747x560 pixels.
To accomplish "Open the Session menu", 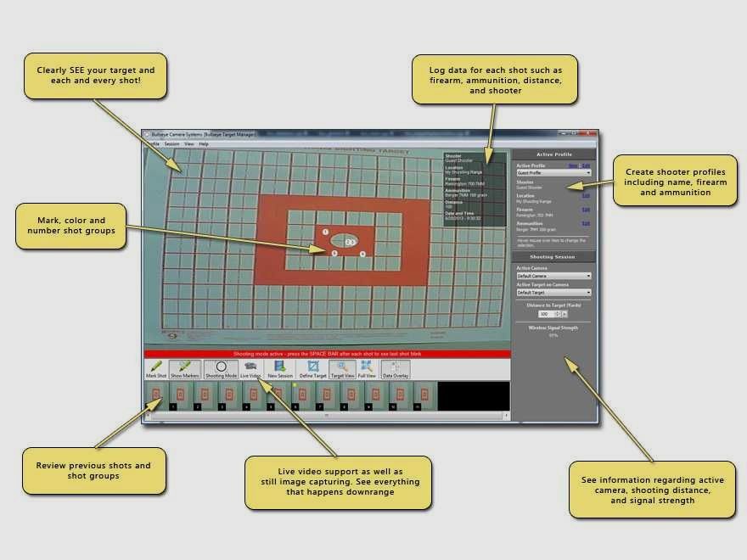I will point(172,143).
